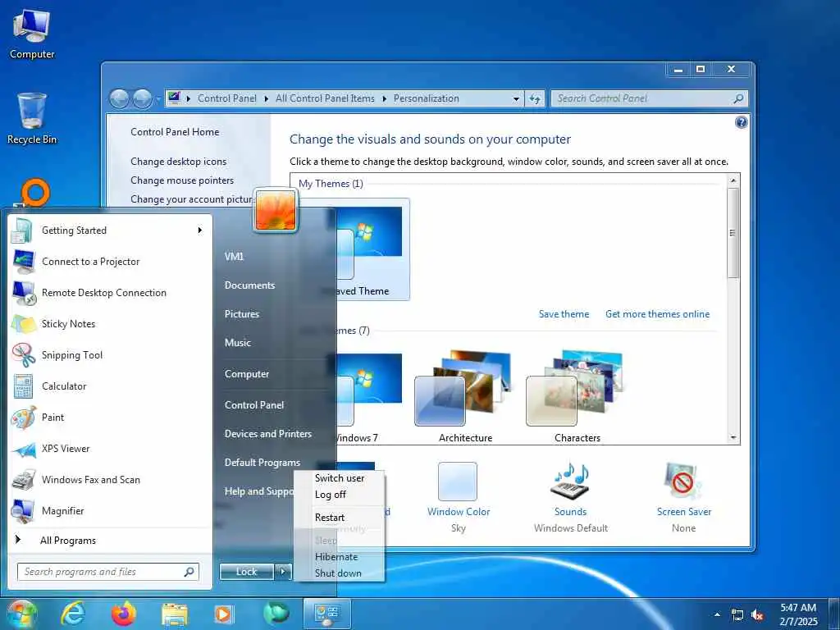
Task: Open Windows Explorer folder on taskbar
Action: pos(175,614)
